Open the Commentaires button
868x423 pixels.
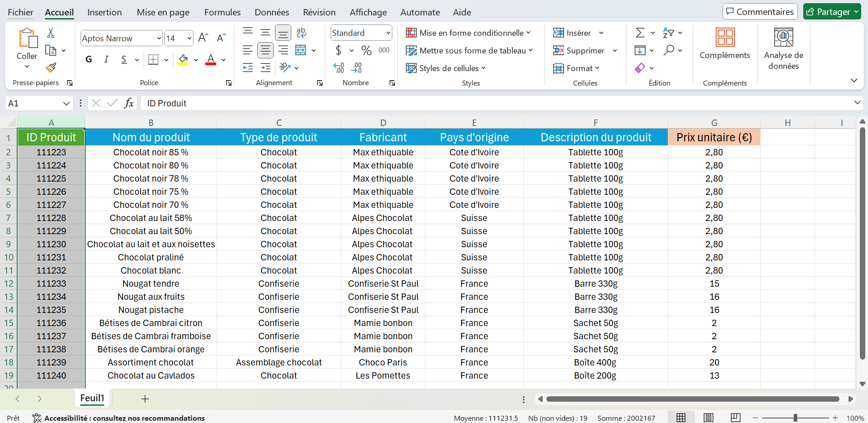[x=759, y=12]
